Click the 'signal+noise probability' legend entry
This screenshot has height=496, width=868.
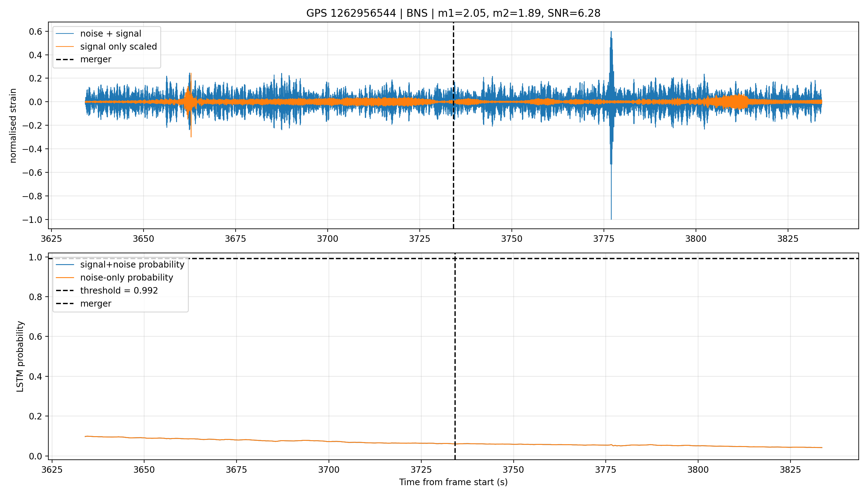(x=120, y=265)
